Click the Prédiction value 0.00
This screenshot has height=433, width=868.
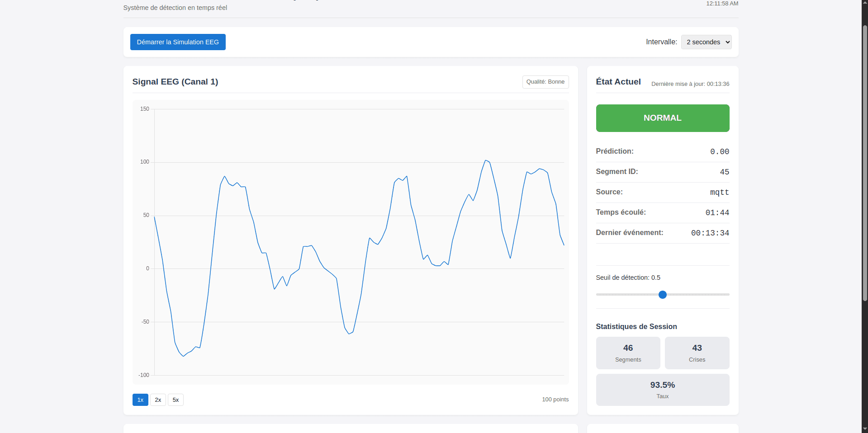tap(719, 152)
